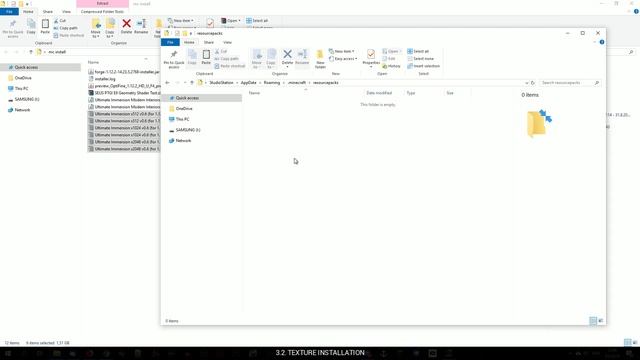The image size is (640, 360).
Task: Go back using resourcepacks window back arrow
Action: (x=167, y=83)
